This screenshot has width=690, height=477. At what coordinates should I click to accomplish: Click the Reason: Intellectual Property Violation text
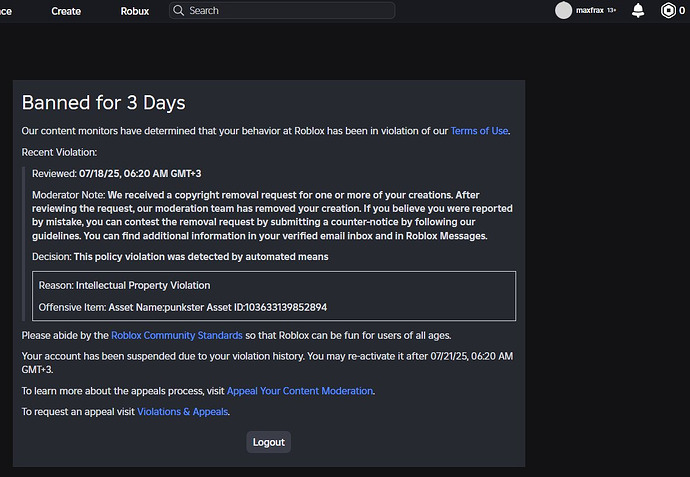[125, 286]
